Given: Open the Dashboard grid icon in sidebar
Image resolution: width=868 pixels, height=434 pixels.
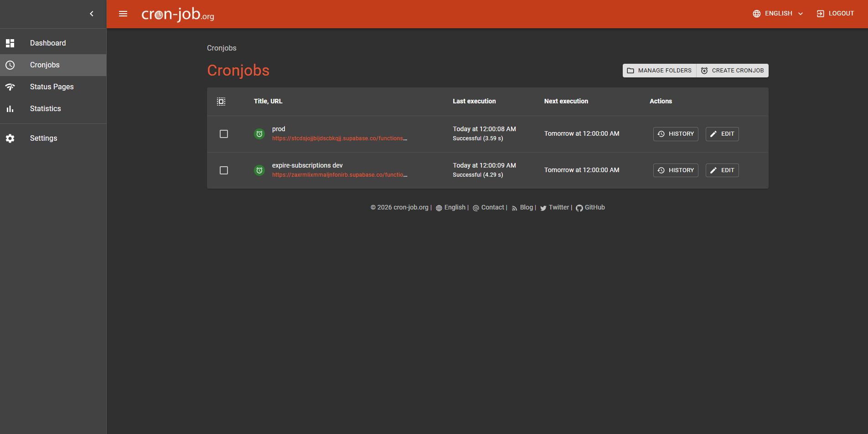Looking at the screenshot, I should [x=10, y=43].
